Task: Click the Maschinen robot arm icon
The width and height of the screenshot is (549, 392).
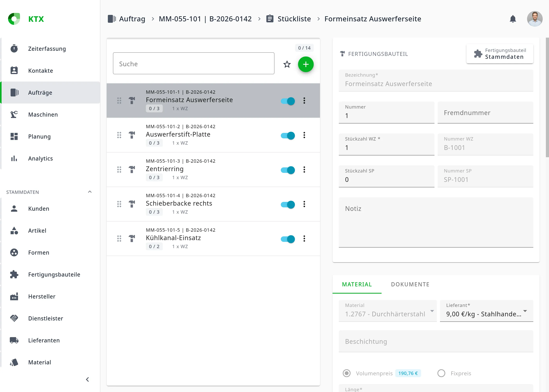Action: (14, 114)
